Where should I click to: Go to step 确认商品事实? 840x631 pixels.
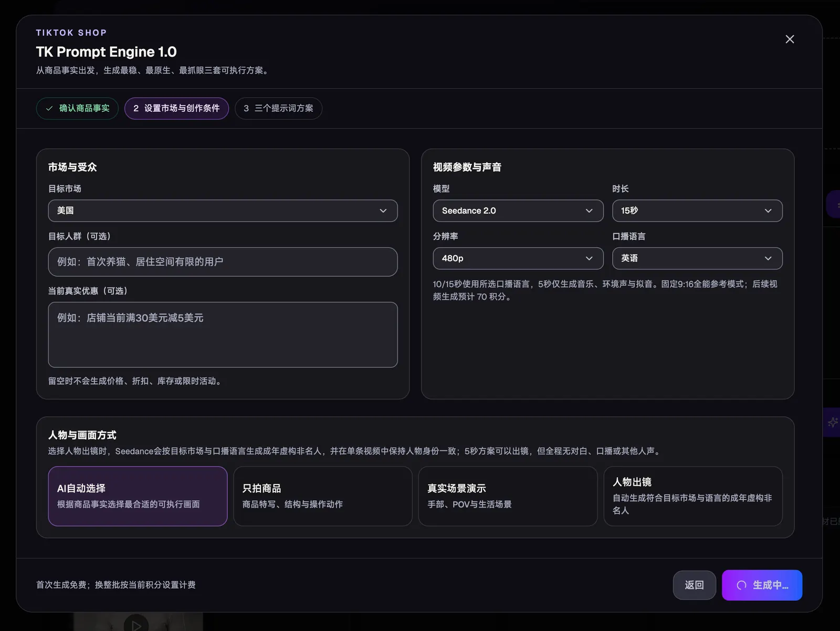[x=77, y=108]
